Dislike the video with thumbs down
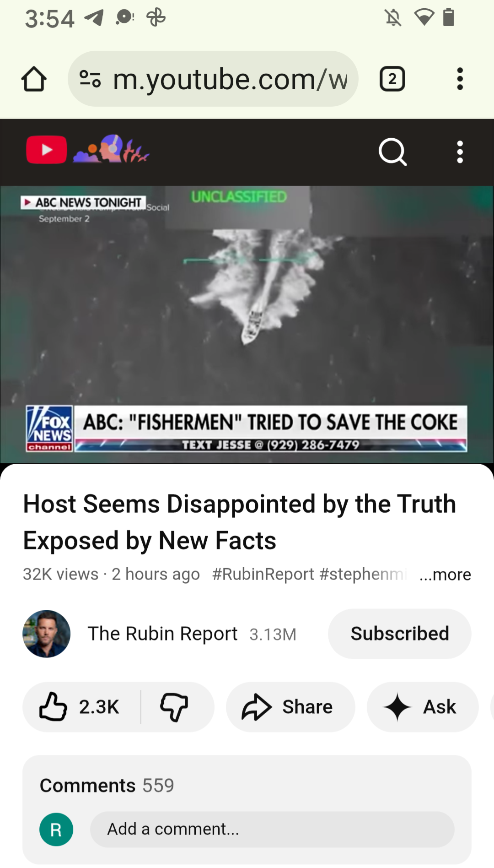The image size is (494, 868). click(174, 707)
